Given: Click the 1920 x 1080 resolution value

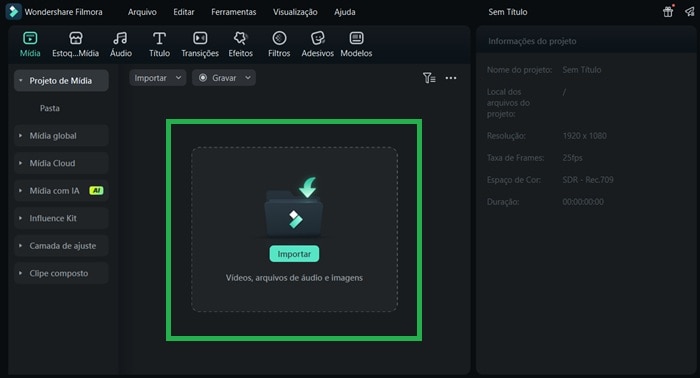Looking at the screenshot, I should (x=584, y=136).
